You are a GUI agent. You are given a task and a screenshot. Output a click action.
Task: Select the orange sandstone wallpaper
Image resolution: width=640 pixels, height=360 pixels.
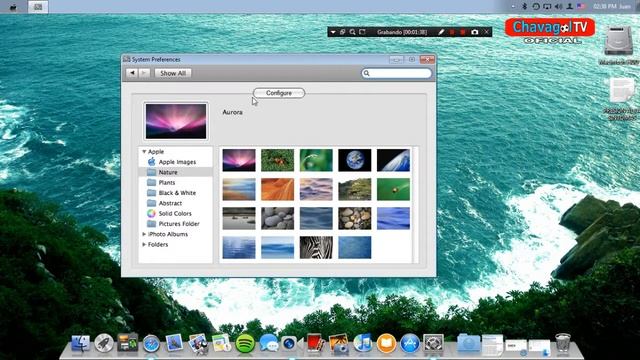[278, 189]
